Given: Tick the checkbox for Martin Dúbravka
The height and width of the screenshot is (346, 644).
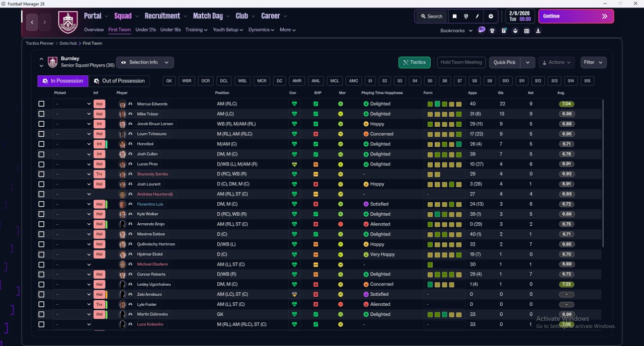Looking at the screenshot, I should point(41,314).
